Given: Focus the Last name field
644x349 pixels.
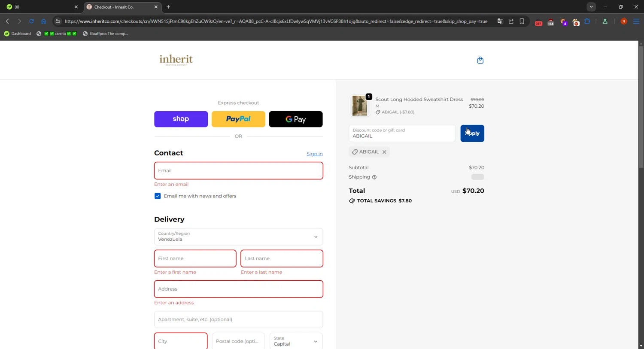Looking at the screenshot, I should (x=282, y=258).
